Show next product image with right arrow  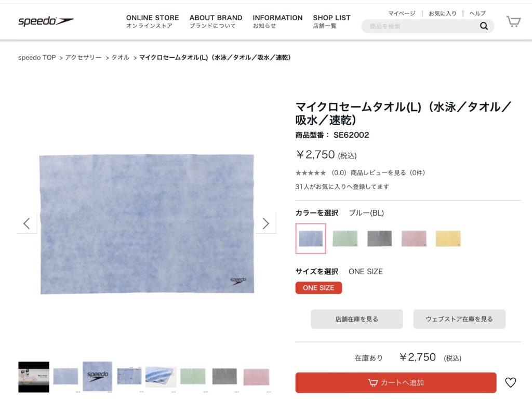click(x=265, y=223)
